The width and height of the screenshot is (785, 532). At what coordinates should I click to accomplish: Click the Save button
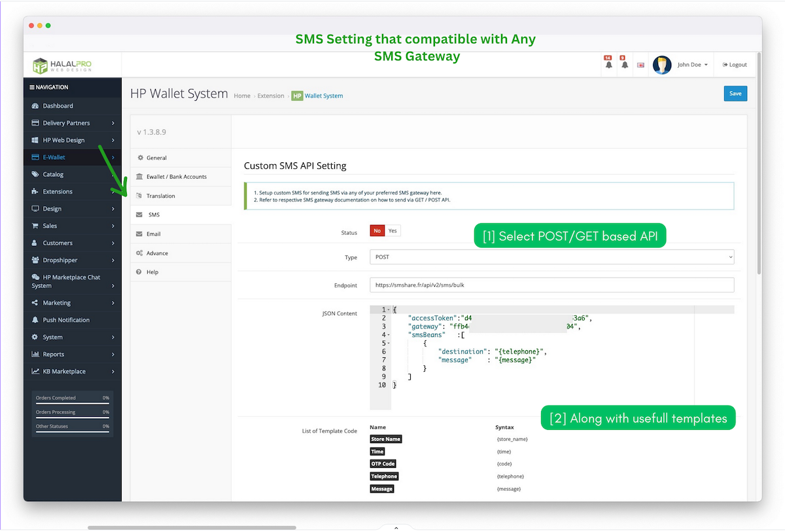pyautogui.click(x=735, y=94)
